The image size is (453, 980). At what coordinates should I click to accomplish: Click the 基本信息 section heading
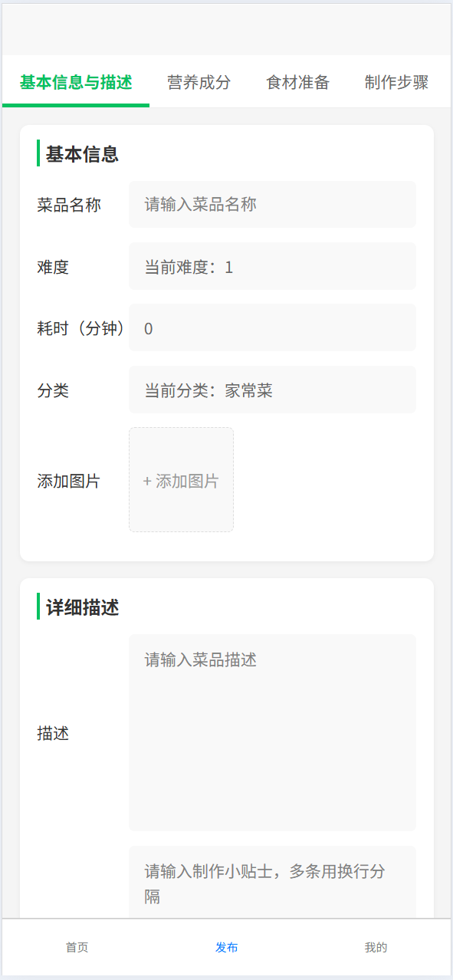[82, 153]
